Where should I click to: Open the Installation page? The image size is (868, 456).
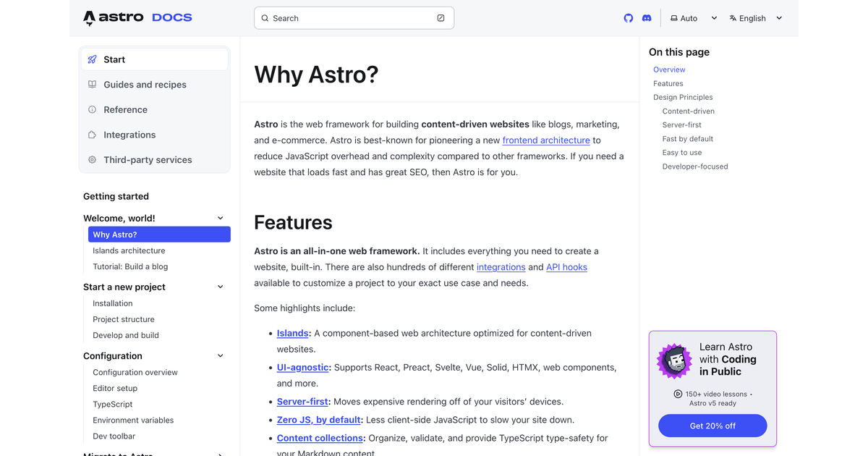[x=113, y=303]
